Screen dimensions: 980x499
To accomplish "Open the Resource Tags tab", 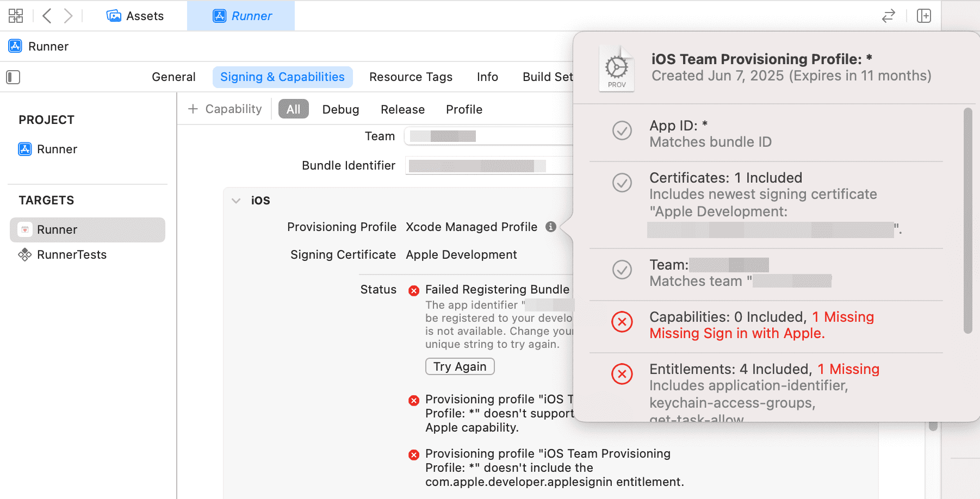I will click(411, 77).
